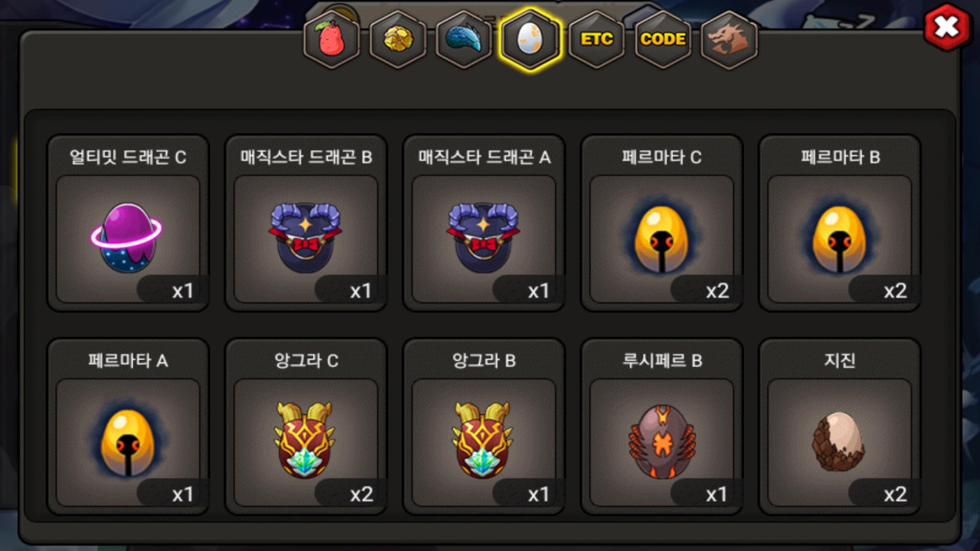The height and width of the screenshot is (551, 980).
Task: Click the x2 count on 지진
Action: click(x=895, y=494)
